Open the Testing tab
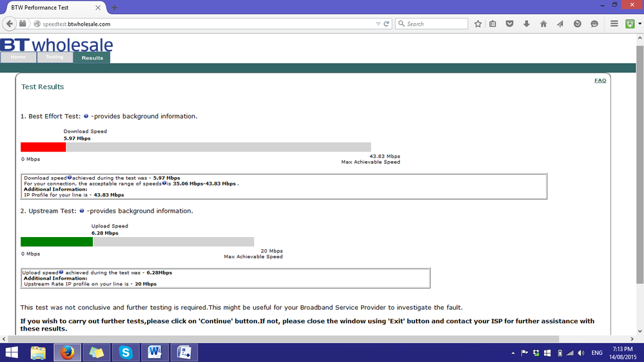 pyautogui.click(x=55, y=57)
